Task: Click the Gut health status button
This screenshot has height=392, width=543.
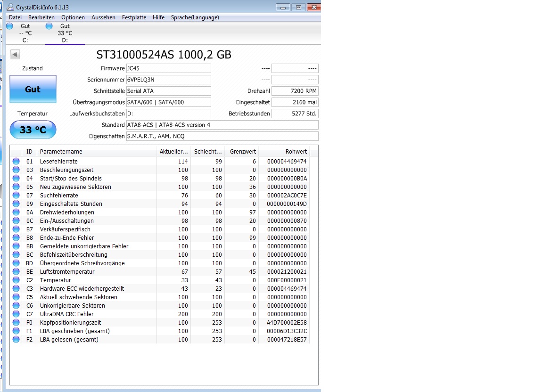Action: tap(33, 89)
